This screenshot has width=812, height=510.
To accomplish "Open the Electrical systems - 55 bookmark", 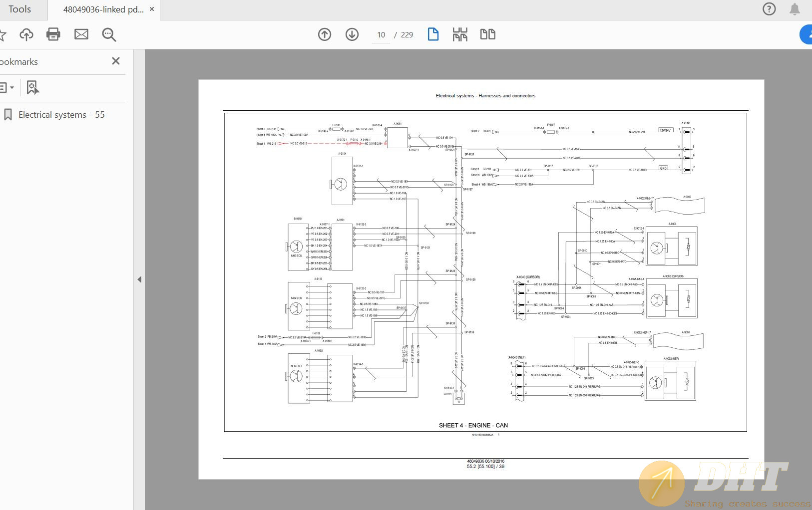I will [x=61, y=115].
